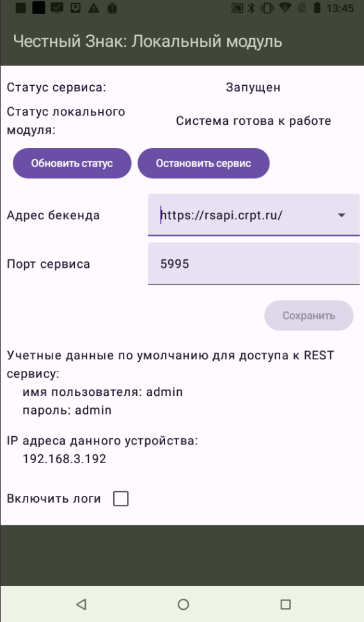The image size is (364, 622).
Task: Tap the Bluetooth status icon
Action: coord(251,8)
